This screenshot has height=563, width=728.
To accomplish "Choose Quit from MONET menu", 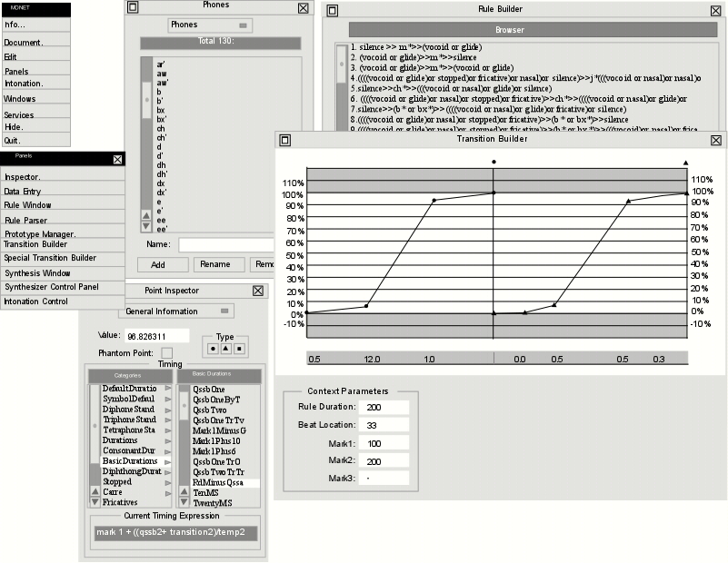I will coord(36,140).
